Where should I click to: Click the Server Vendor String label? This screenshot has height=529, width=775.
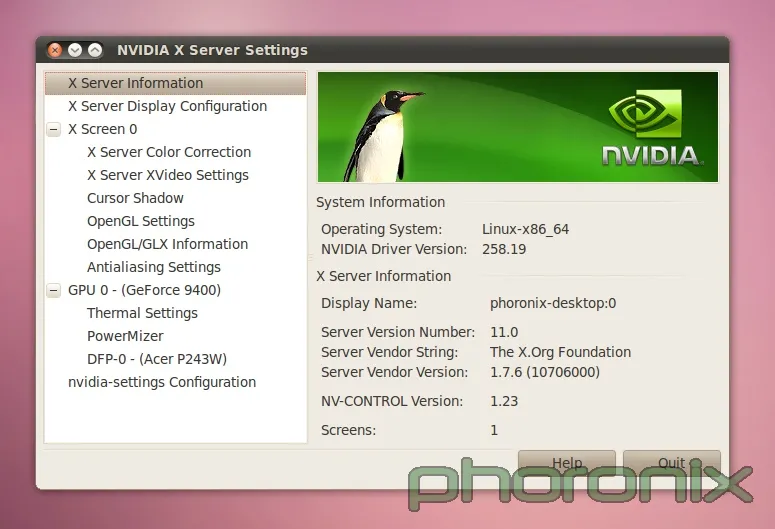click(389, 352)
